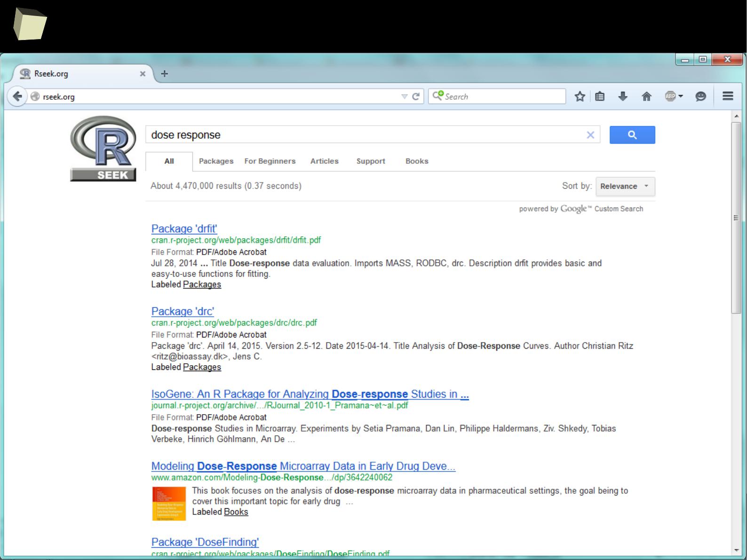Click the cube icon at top-left
This screenshot has height=560, width=747.
click(30, 25)
